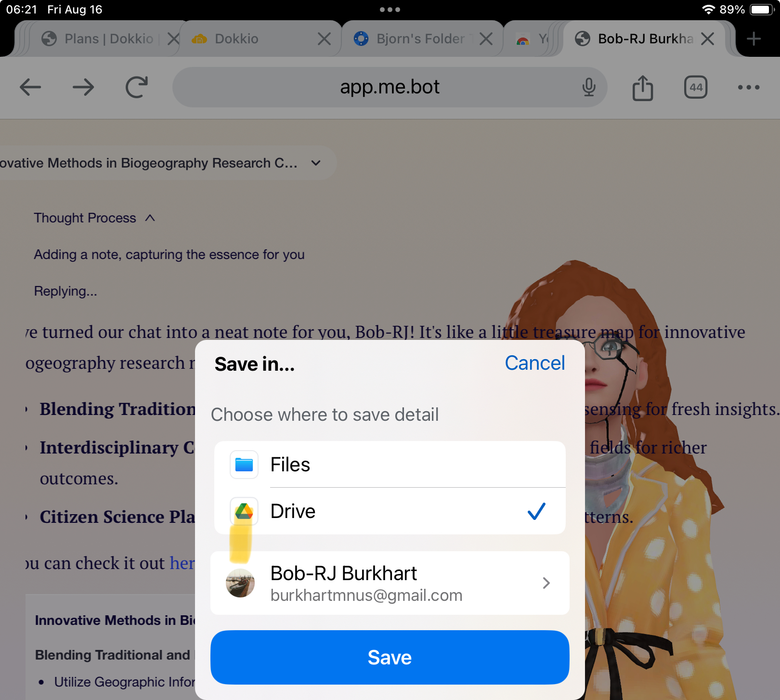The height and width of the screenshot is (700, 780).
Task: Close the Bob-RJ Burkhart tab
Action: click(707, 39)
